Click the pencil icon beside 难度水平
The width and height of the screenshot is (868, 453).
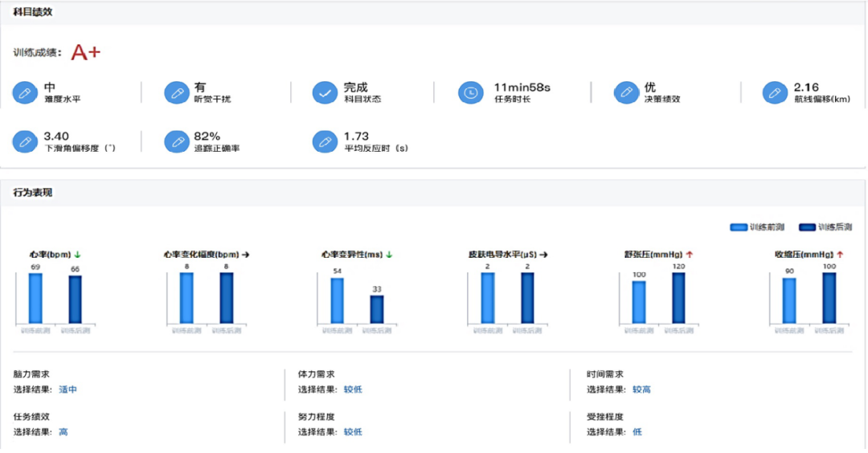[25, 93]
